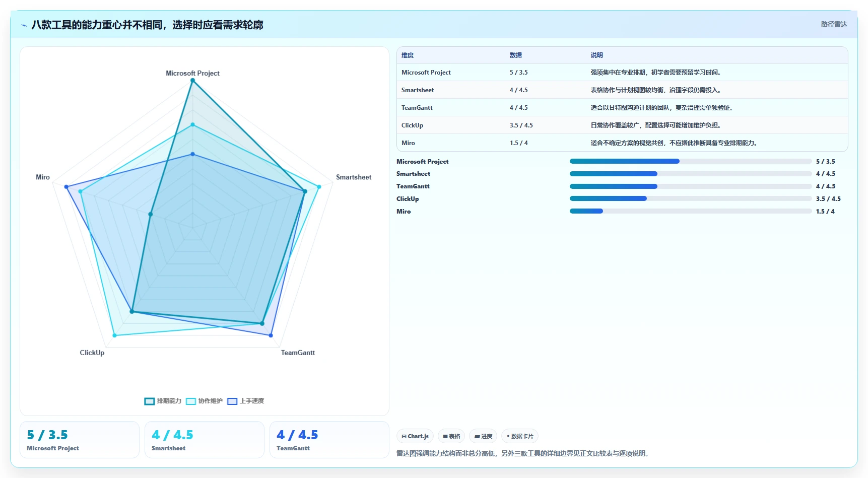Click the Microsoft Project progress list label
This screenshot has height=478, width=868.
point(422,162)
